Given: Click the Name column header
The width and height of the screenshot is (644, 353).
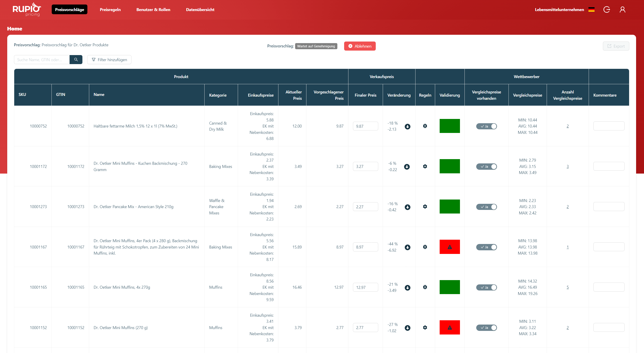Looking at the screenshot, I should (x=99, y=94).
